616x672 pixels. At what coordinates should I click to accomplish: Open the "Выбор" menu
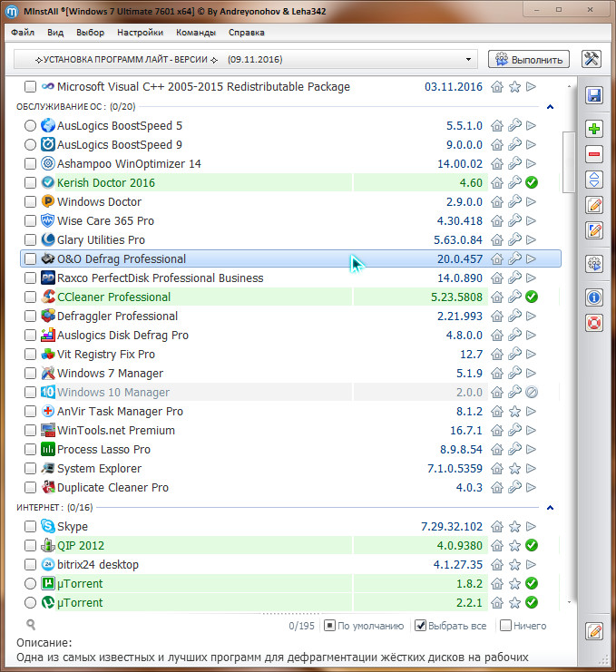pos(91,32)
